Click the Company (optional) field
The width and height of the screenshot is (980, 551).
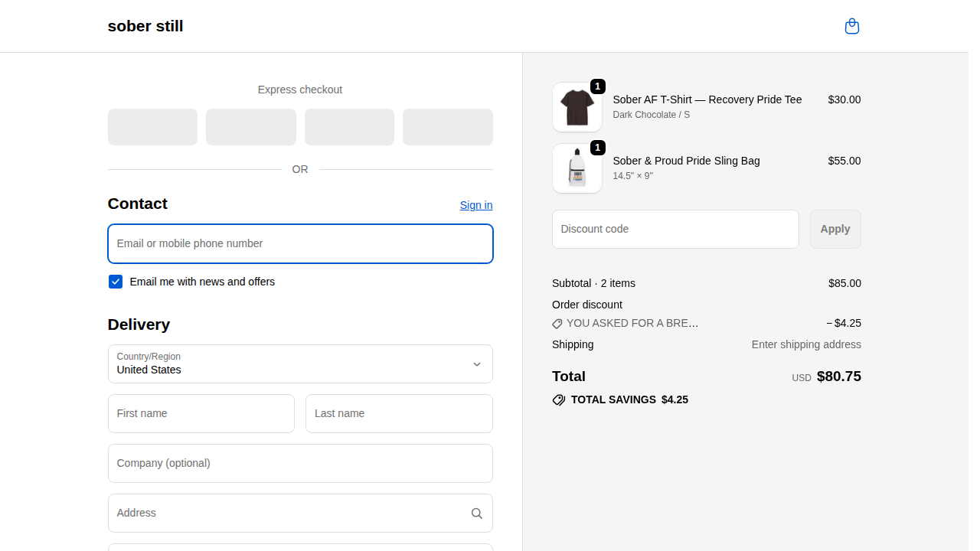click(300, 464)
